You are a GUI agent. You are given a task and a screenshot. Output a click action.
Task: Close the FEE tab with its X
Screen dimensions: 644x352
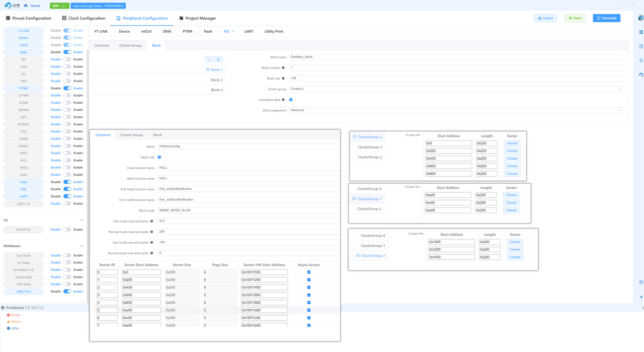pyautogui.click(x=232, y=31)
